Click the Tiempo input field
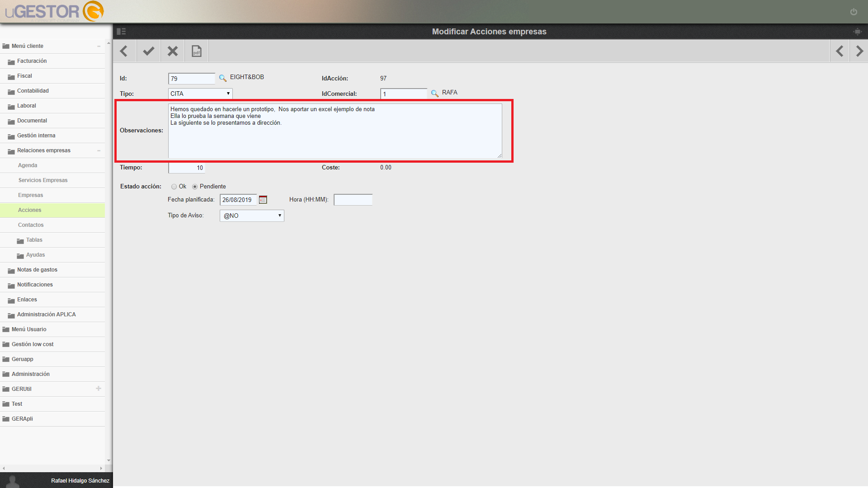868x488 pixels. [187, 168]
